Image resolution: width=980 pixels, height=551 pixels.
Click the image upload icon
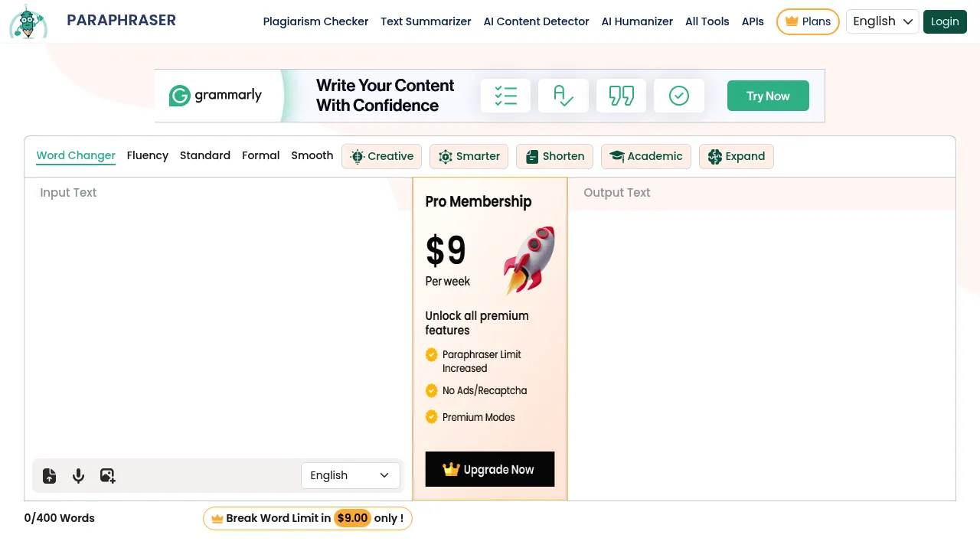coord(107,475)
